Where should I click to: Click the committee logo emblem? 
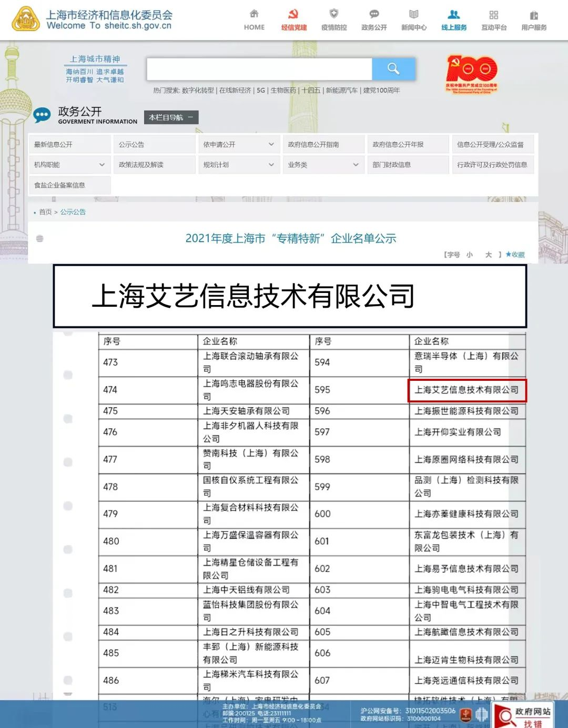[x=26, y=19]
